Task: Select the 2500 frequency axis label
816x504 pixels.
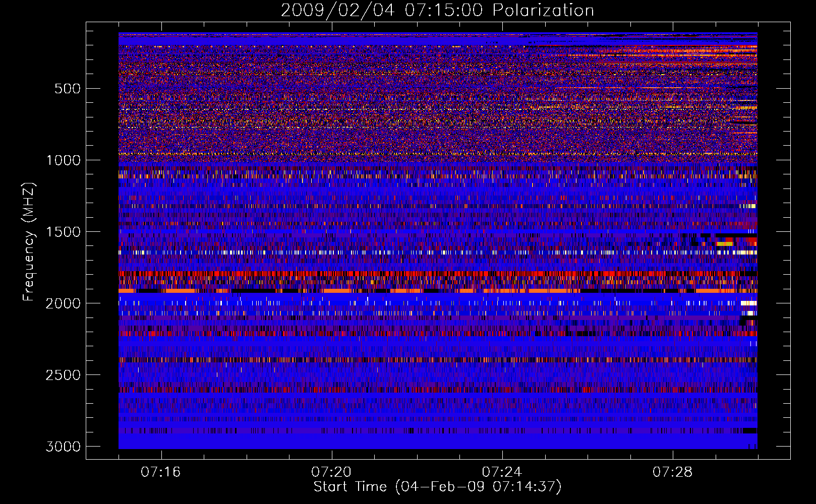Action: [64, 375]
